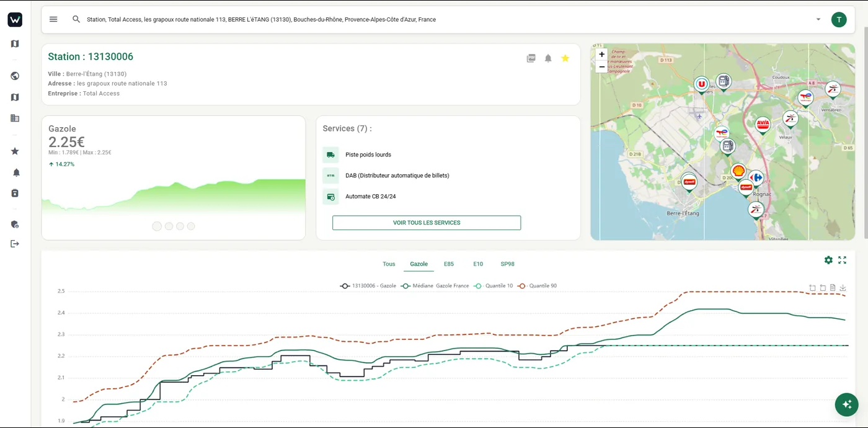Zoom out on the map
The height and width of the screenshot is (428, 868).
(x=601, y=67)
